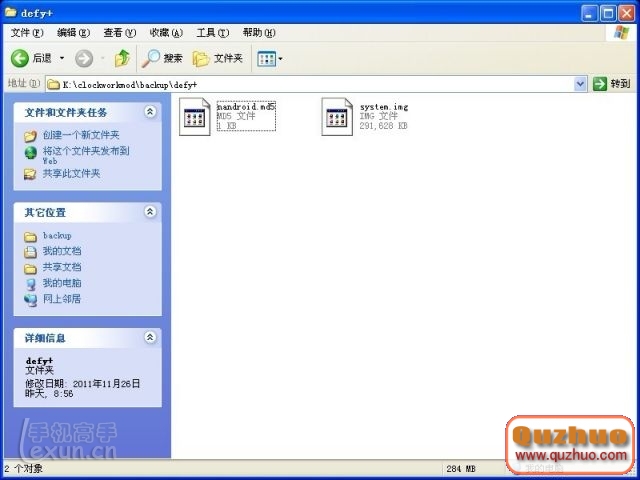Open the Search (搜索) toolbar button

162,58
